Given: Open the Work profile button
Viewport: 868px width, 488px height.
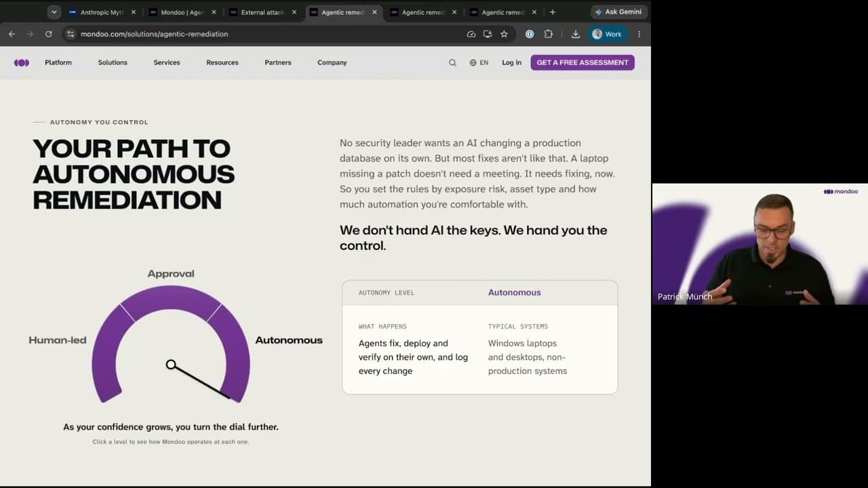Looking at the screenshot, I should pyautogui.click(x=607, y=34).
